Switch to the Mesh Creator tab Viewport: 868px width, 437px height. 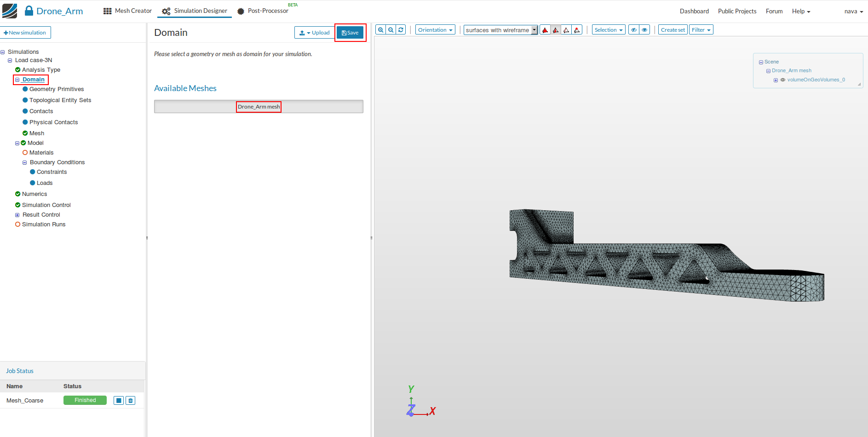127,11
